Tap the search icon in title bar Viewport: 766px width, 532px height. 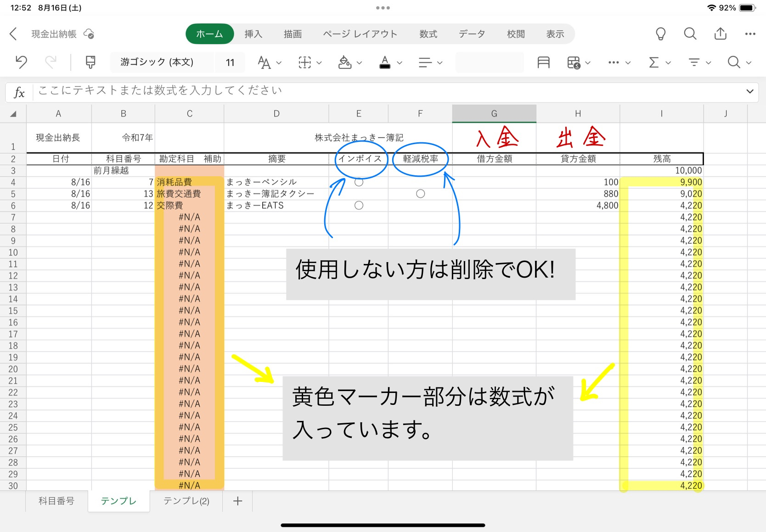coord(690,34)
